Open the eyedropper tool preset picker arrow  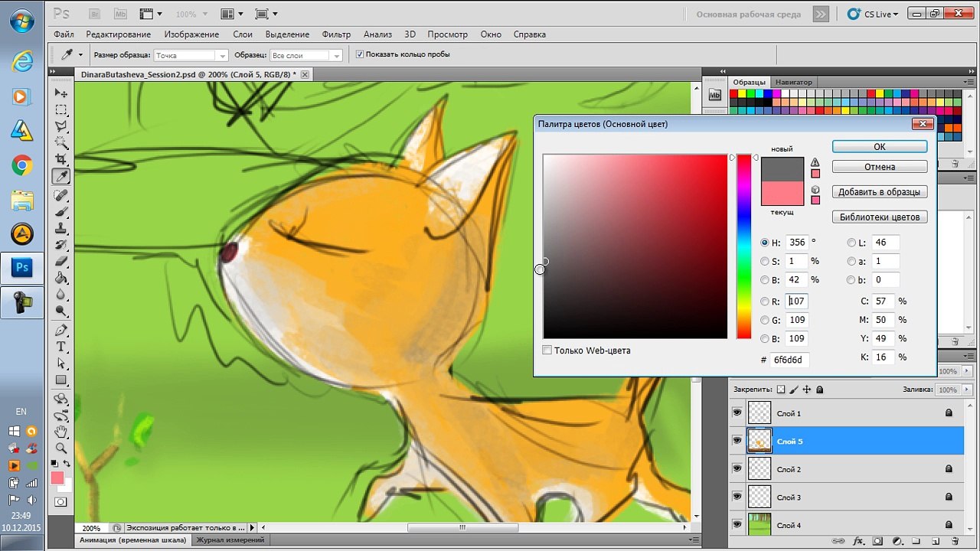[x=80, y=55]
